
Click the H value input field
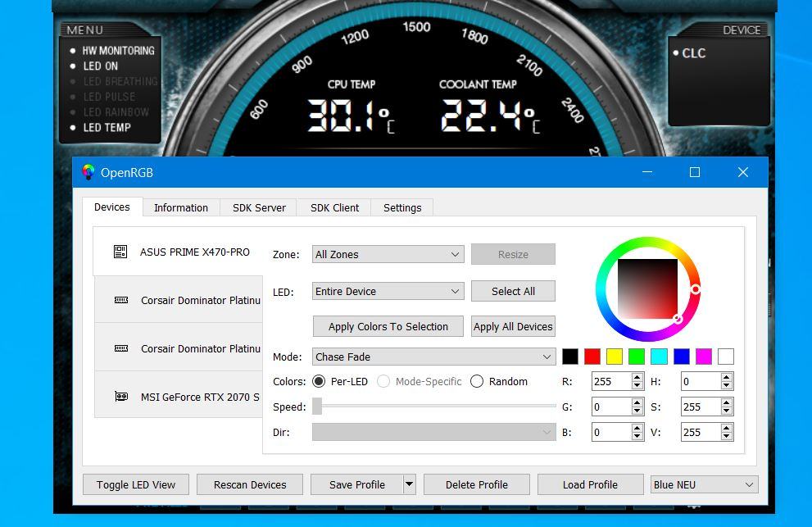[x=701, y=381]
